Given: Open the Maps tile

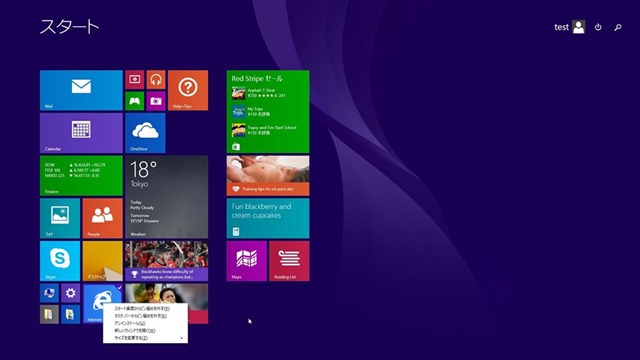Looking at the screenshot, I should click(247, 261).
